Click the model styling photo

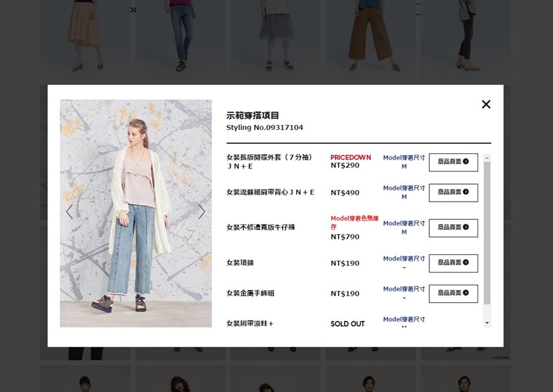point(136,213)
